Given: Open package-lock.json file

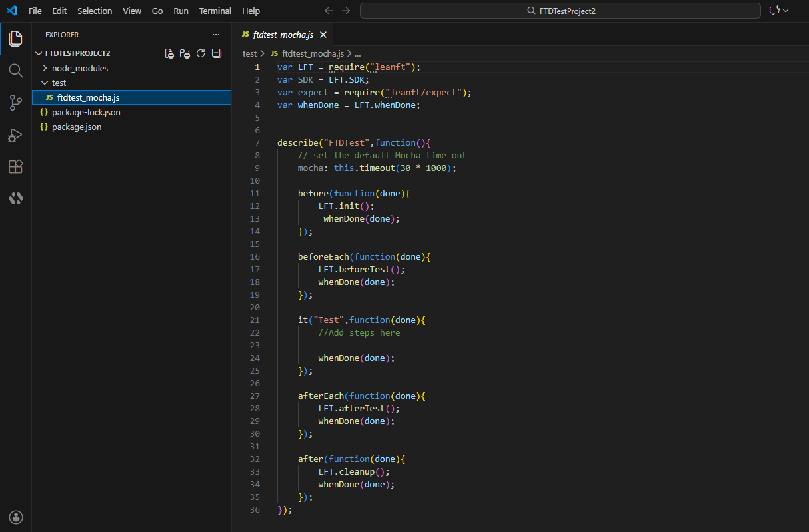Looking at the screenshot, I should (x=86, y=112).
